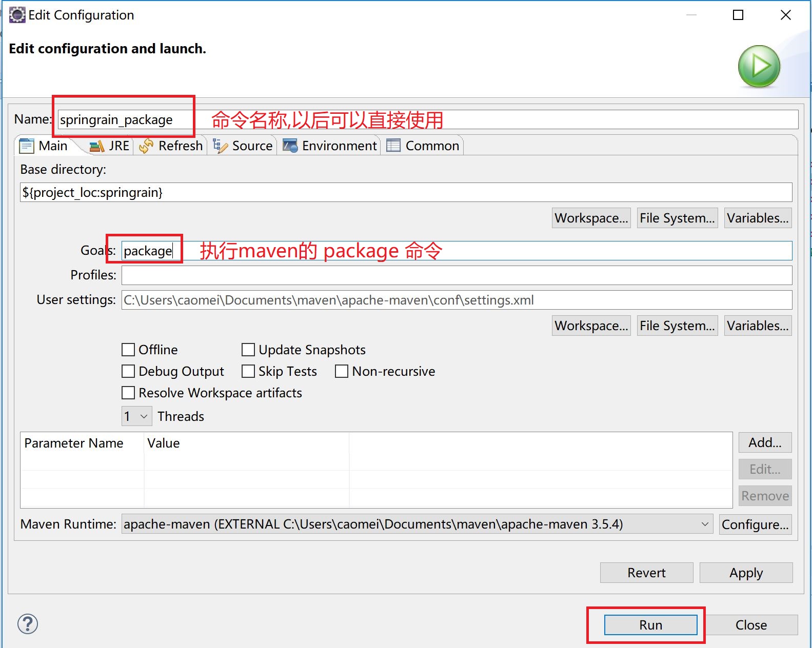
Task: Click the Refresh tab arrows icon
Action: (146, 146)
